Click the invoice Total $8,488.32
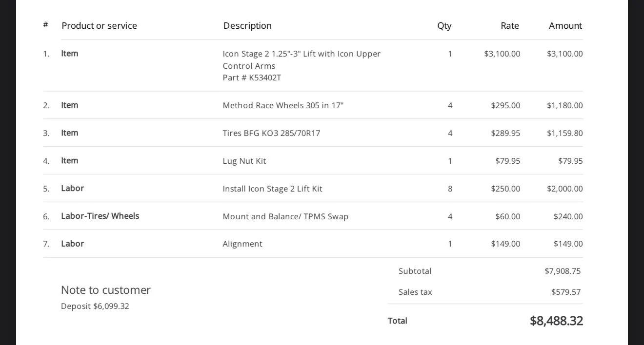This screenshot has width=644, height=345. (x=556, y=321)
